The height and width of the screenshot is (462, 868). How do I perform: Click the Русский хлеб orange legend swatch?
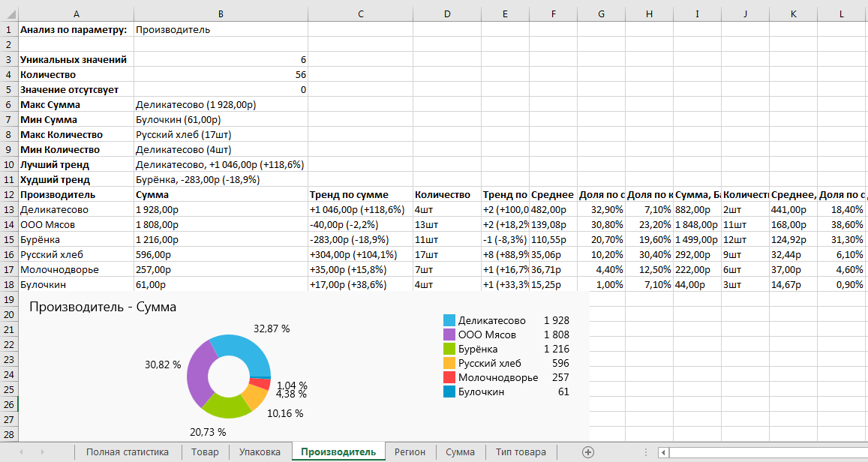coord(449,364)
